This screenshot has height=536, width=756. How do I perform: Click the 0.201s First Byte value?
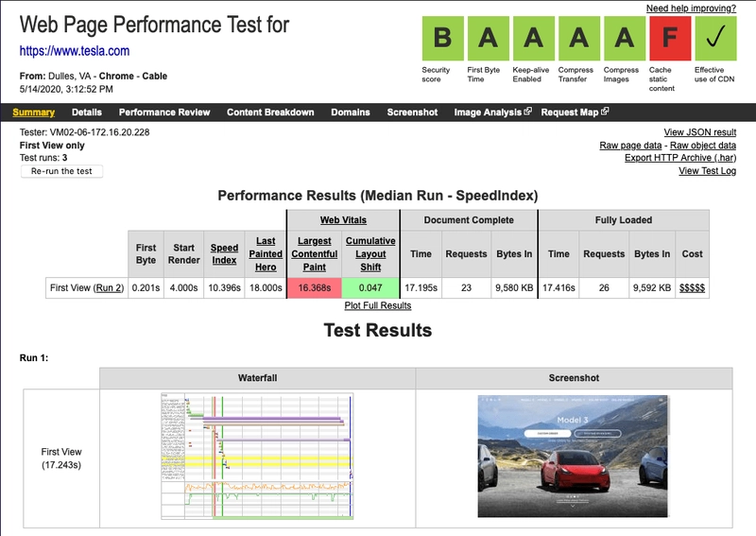pyautogui.click(x=146, y=288)
